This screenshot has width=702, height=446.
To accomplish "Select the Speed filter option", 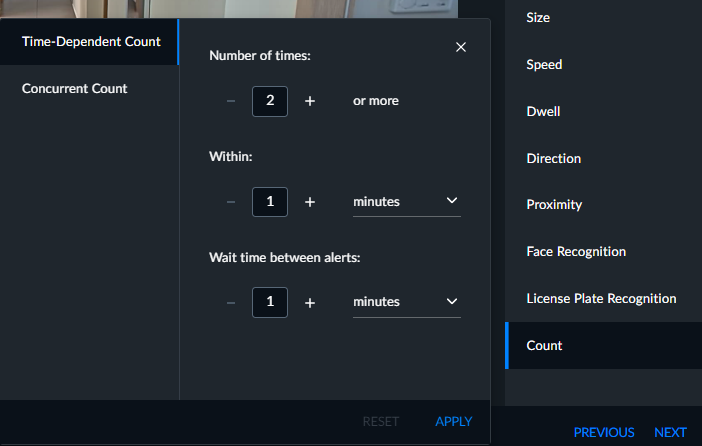I will pos(604,64).
